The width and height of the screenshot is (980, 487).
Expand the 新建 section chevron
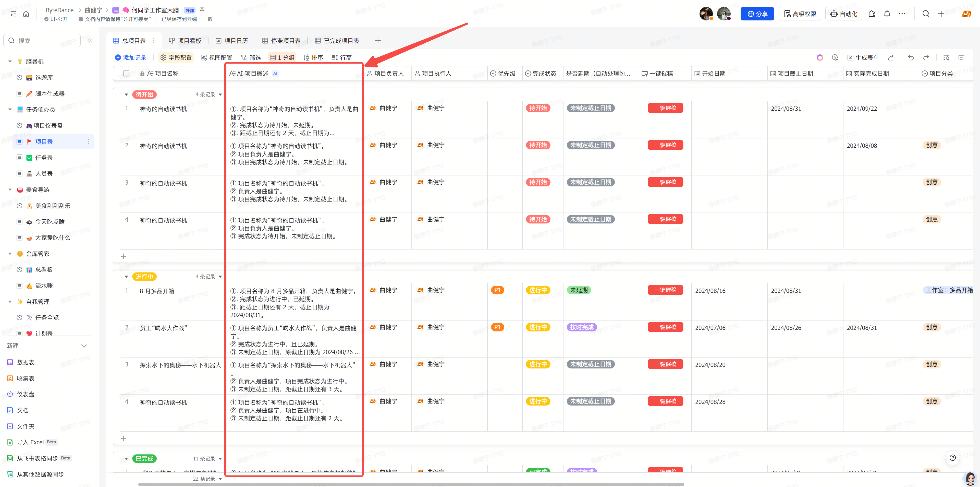click(x=84, y=346)
